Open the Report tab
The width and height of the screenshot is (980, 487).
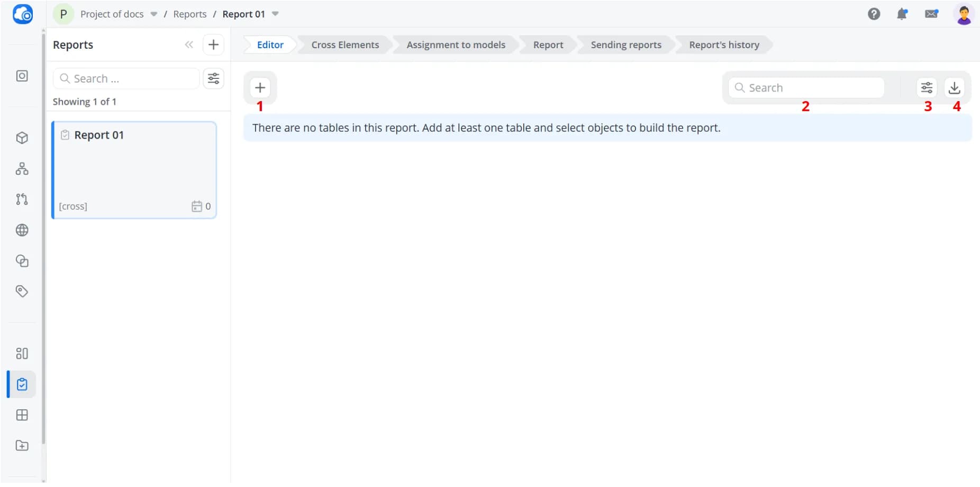point(548,45)
